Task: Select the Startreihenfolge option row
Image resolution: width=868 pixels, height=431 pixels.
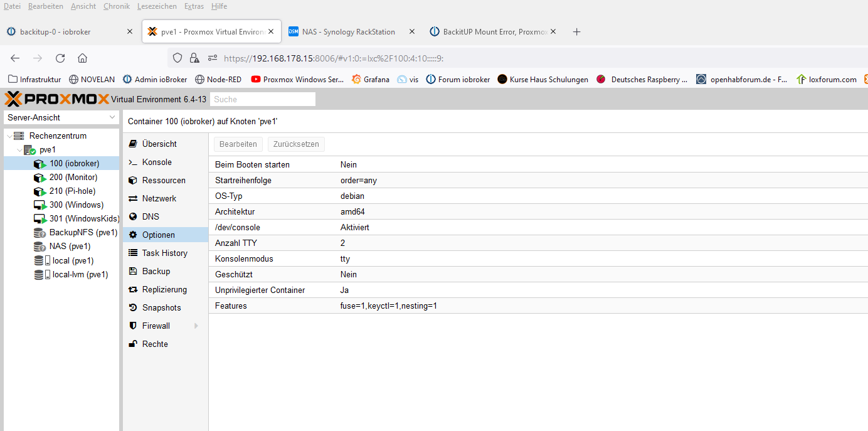Action: pyautogui.click(x=538, y=180)
